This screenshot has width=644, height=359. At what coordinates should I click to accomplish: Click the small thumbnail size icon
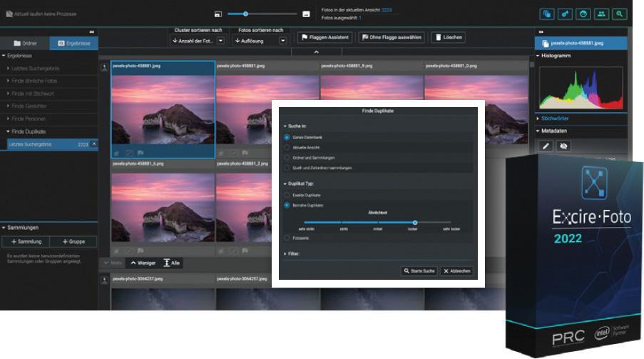(218, 14)
